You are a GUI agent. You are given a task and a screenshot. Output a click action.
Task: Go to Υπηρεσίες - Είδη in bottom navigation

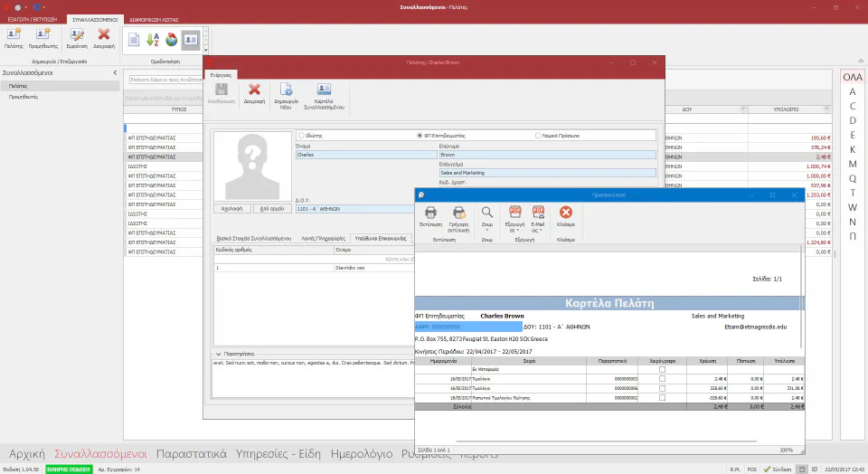pos(278,454)
